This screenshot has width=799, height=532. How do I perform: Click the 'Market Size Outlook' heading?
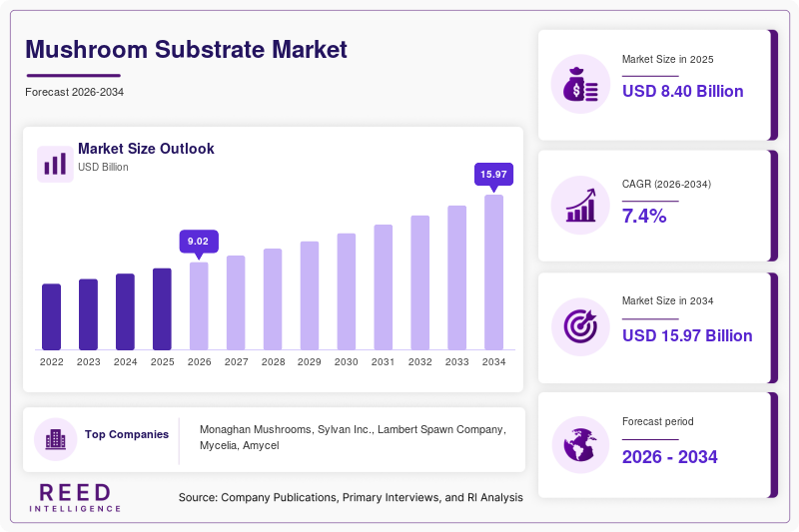[x=146, y=148]
